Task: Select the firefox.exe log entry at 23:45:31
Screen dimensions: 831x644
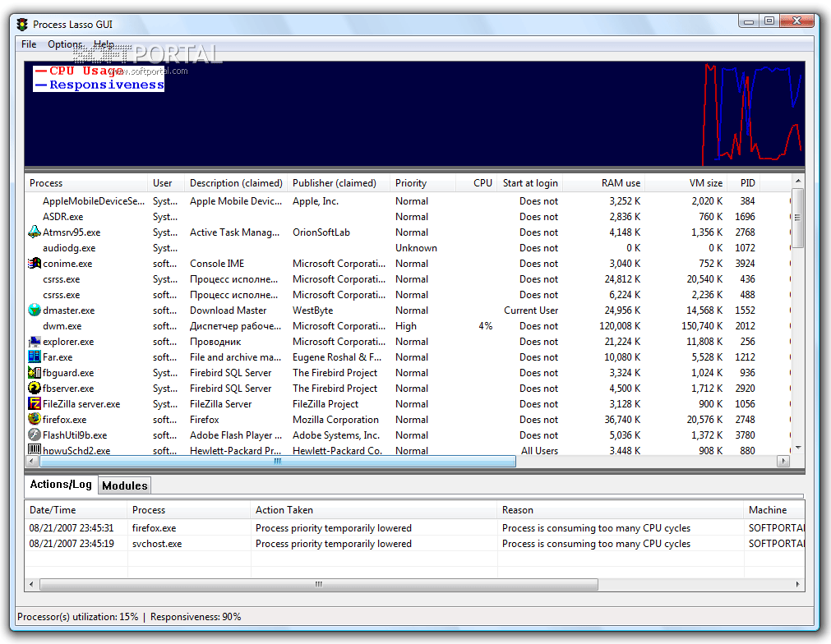Action: 414,528
